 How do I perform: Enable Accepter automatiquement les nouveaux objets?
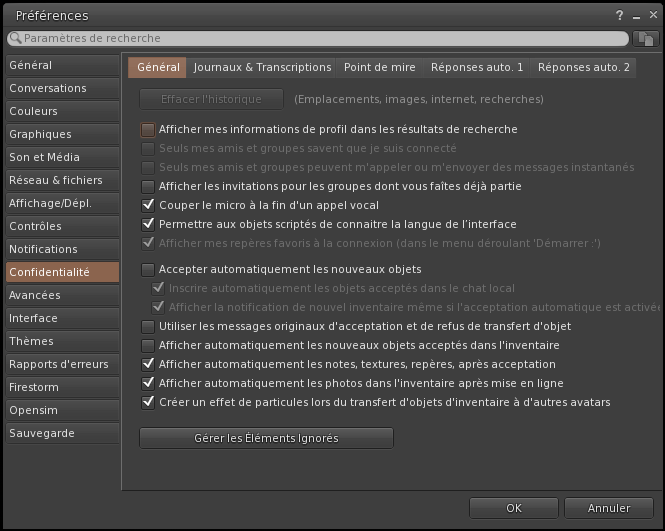pyautogui.click(x=148, y=269)
